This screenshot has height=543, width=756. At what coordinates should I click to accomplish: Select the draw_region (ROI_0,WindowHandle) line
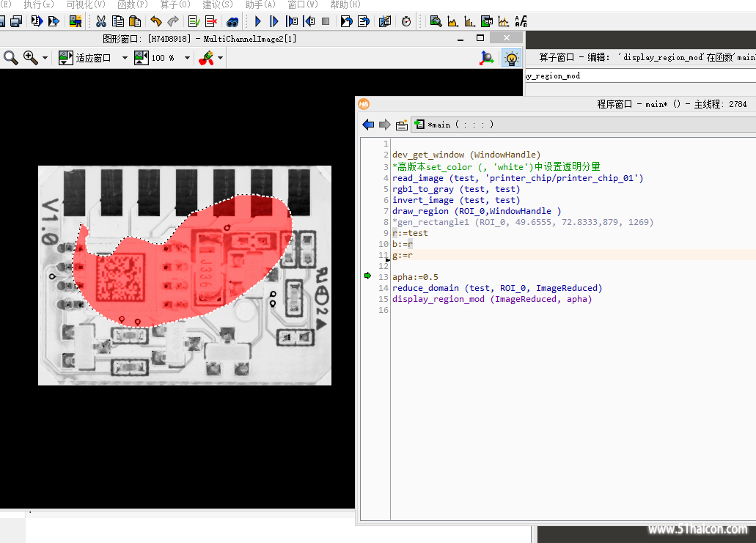coord(477,211)
